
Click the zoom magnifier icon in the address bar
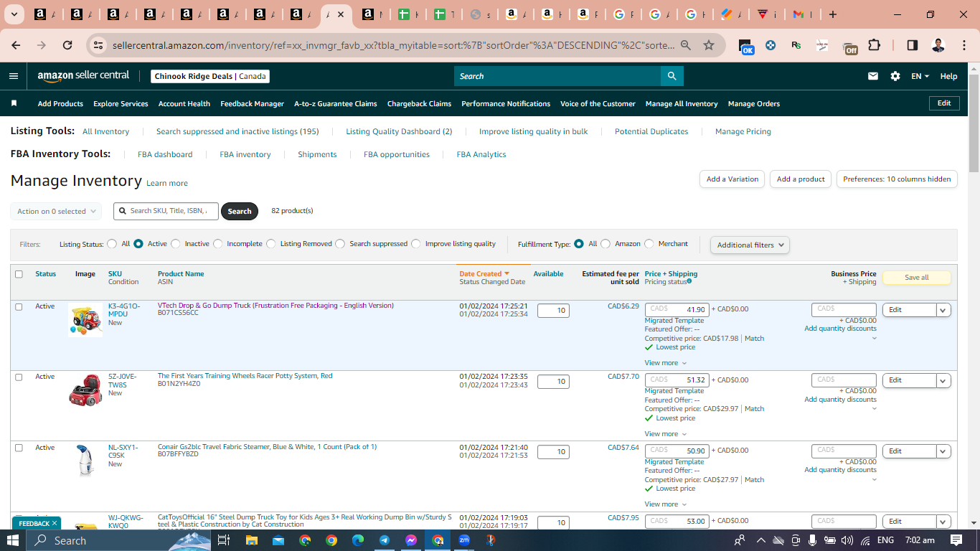(686, 45)
